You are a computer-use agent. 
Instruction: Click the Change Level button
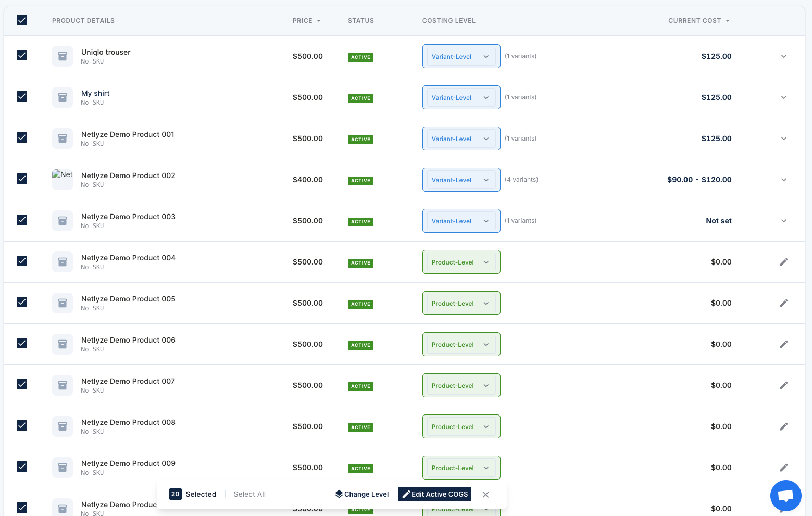pyautogui.click(x=362, y=494)
